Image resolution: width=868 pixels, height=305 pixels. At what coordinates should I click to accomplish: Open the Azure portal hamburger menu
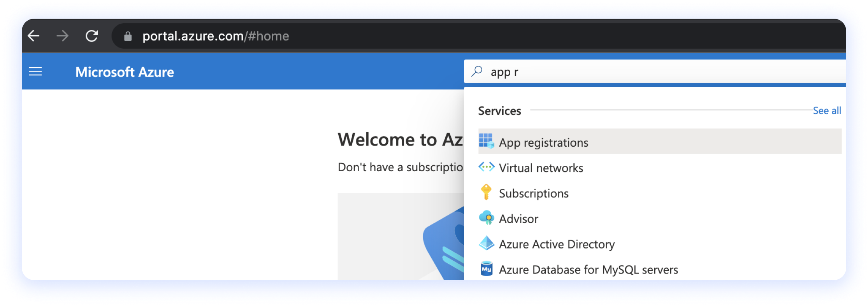[x=35, y=72]
